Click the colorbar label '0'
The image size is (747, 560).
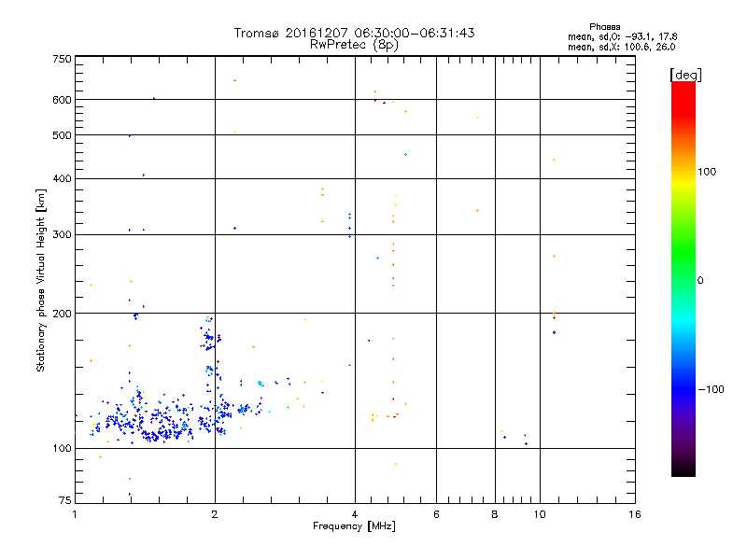700,281
